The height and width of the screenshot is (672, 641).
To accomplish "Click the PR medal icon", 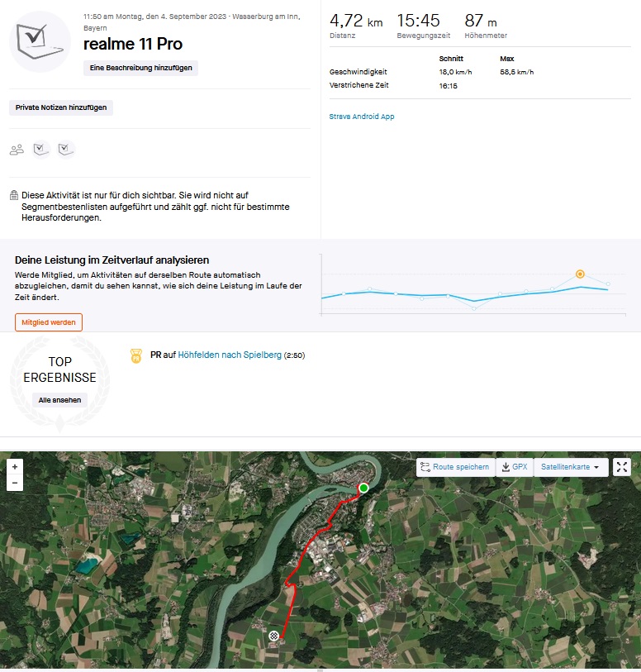I will coord(135,356).
